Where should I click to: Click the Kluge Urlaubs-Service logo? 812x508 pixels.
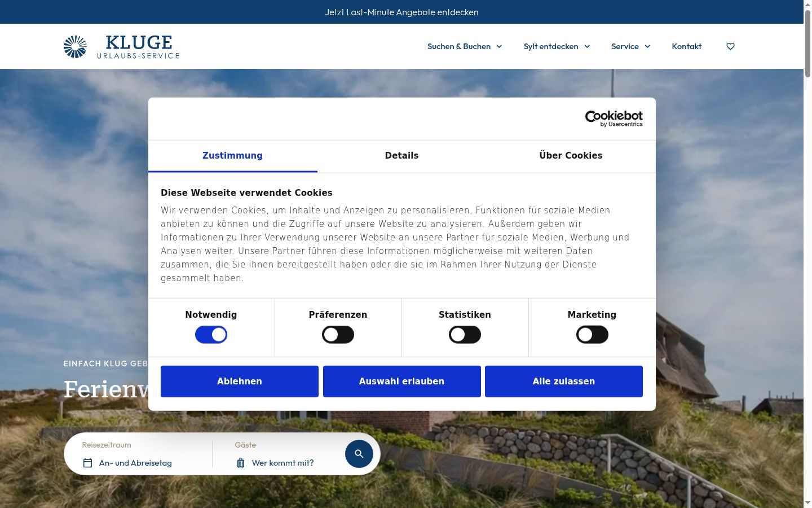click(121, 46)
